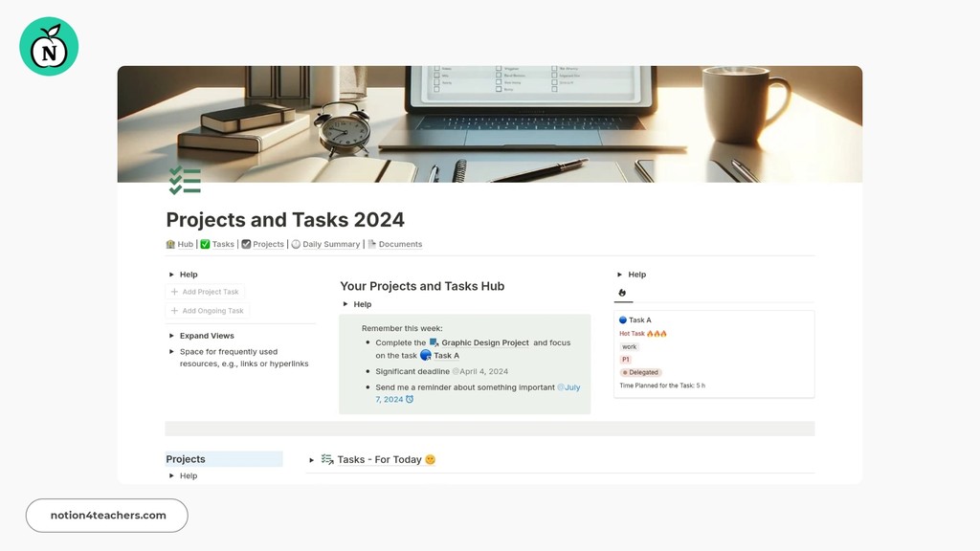Image resolution: width=980 pixels, height=551 pixels.
Task: Switch to the flame view tab on right panel
Action: pos(622,293)
